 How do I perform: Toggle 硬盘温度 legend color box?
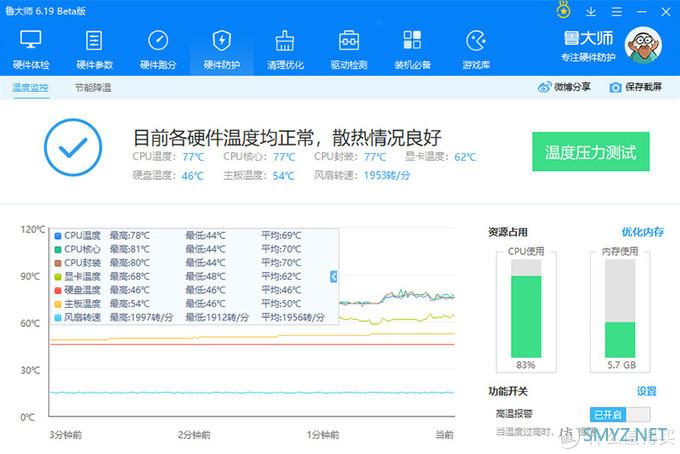pos(58,291)
